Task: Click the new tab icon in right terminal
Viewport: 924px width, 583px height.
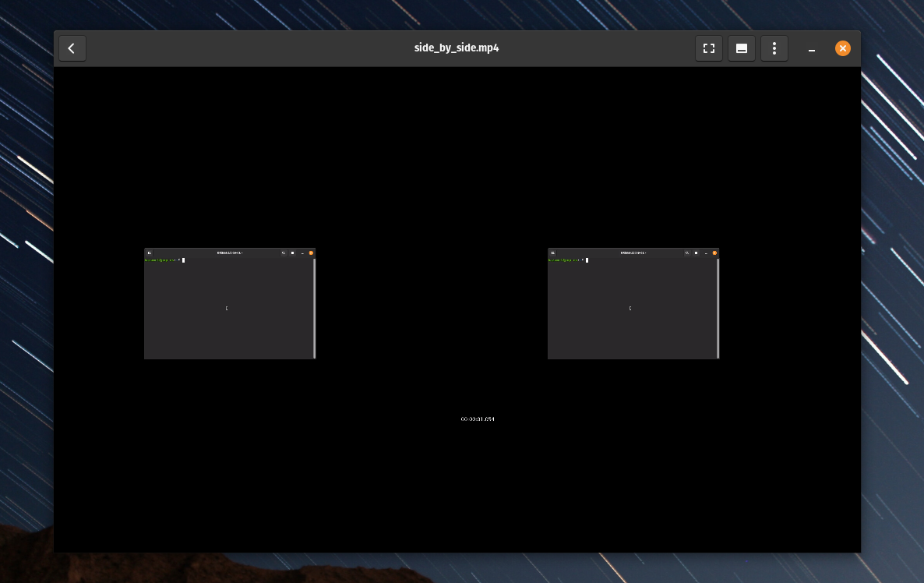Action: point(552,253)
